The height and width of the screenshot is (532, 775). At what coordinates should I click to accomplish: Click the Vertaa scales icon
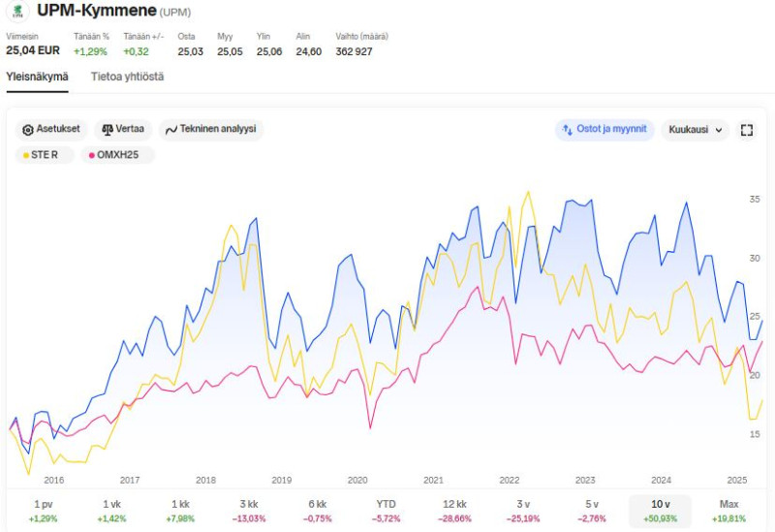pos(108,130)
